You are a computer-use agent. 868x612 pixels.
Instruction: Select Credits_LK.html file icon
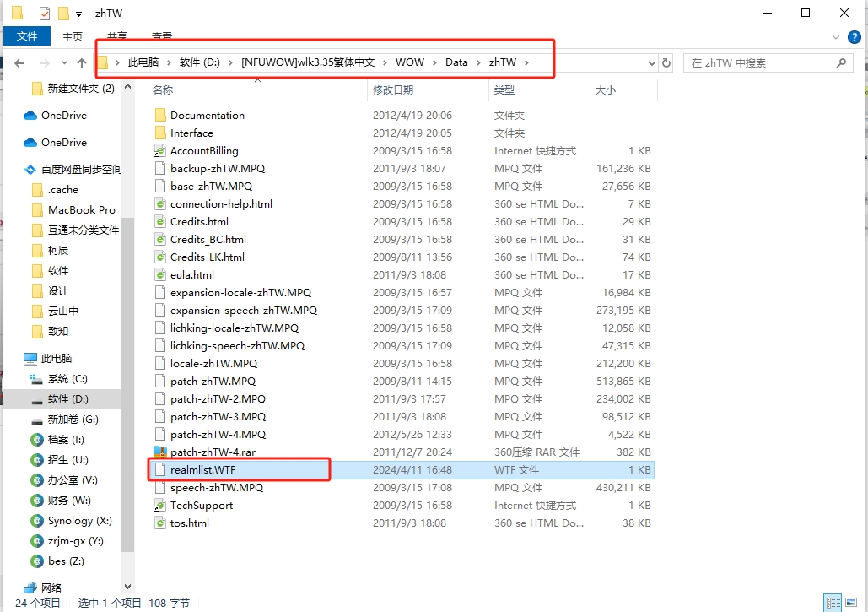[x=160, y=257]
